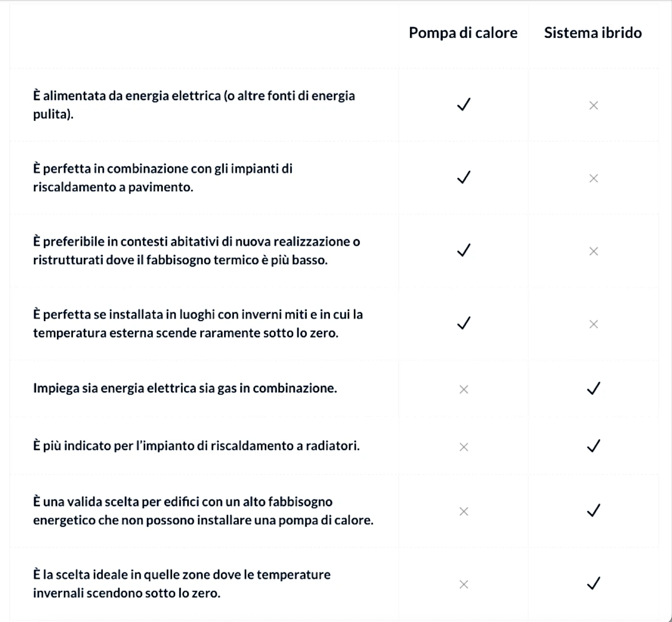
Task: Click checkmark for electricity and gas under Sistema ibrido
Action: click(x=593, y=388)
